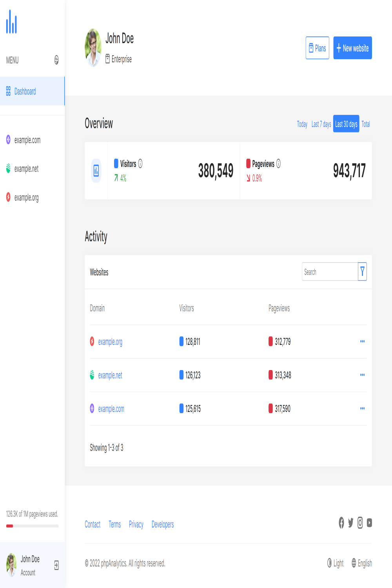Click the 317,590 pageviews value

(x=283, y=409)
